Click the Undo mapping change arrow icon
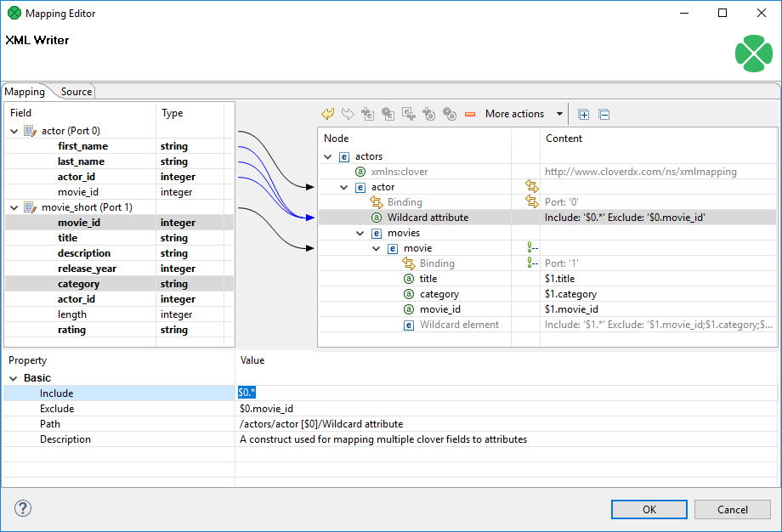 [x=328, y=113]
